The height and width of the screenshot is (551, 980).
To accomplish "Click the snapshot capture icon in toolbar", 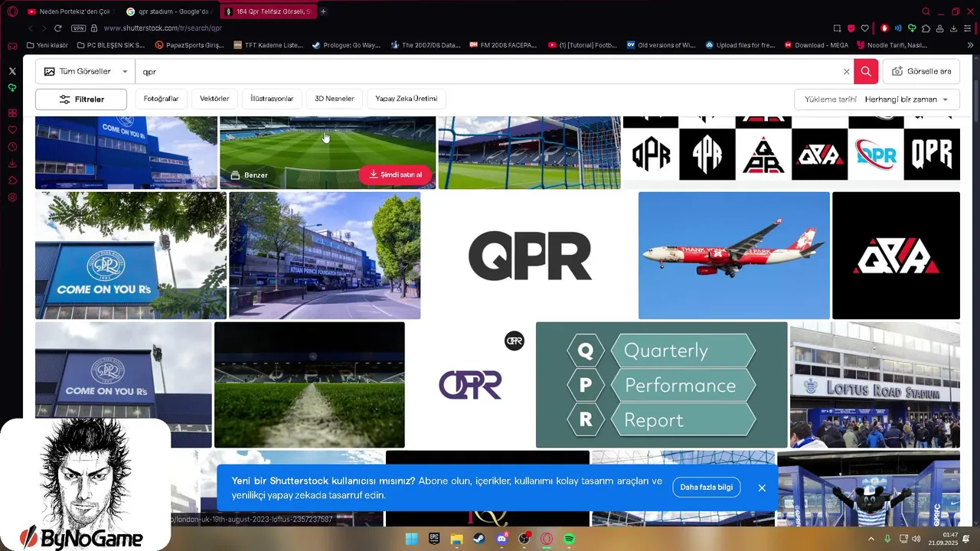I will tap(837, 28).
